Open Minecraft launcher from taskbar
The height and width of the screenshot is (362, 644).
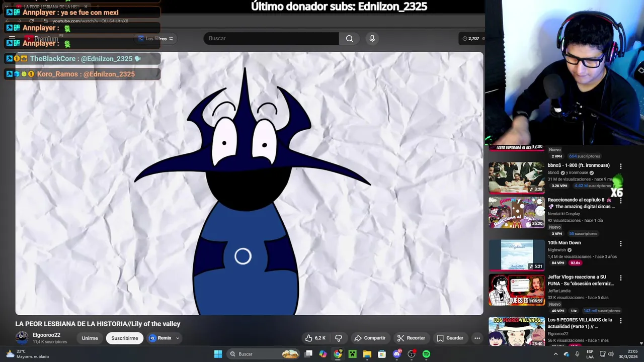tap(352, 354)
